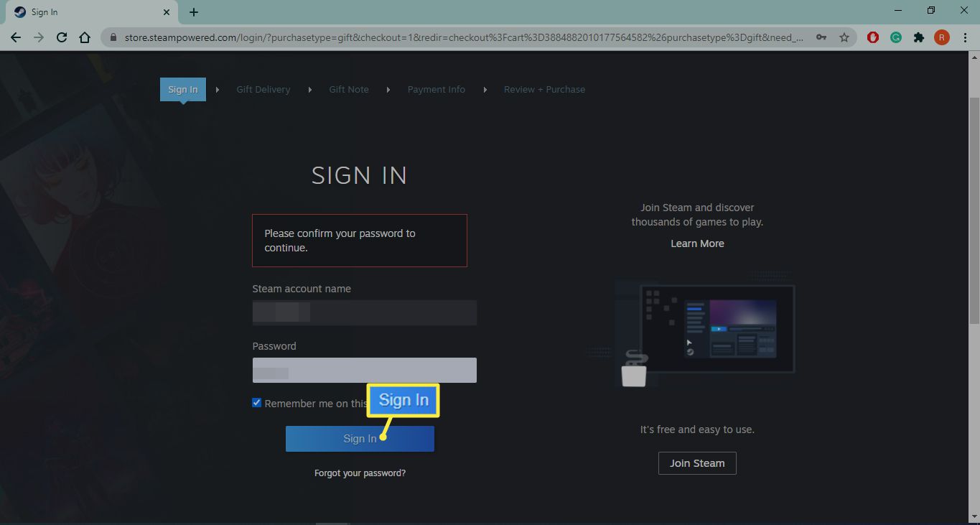Select Sign In checkout step

(x=183, y=90)
